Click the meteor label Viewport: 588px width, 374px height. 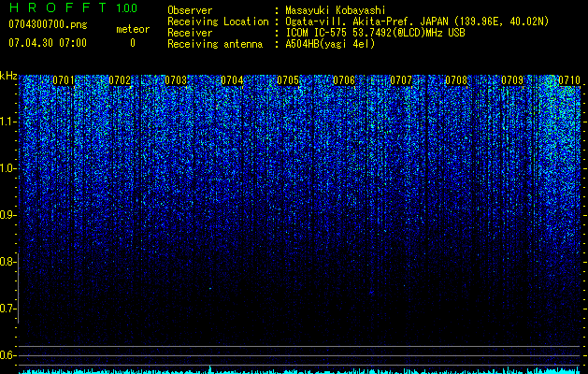(x=133, y=29)
